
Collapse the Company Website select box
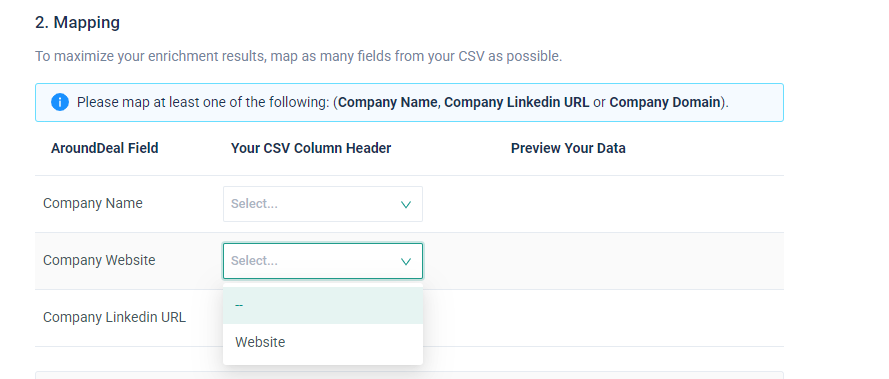click(323, 261)
